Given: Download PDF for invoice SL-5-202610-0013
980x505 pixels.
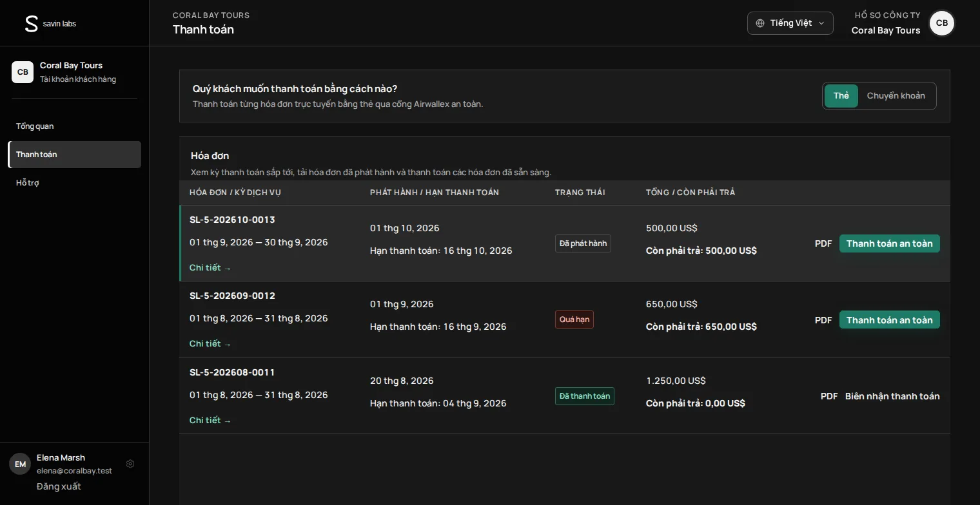Looking at the screenshot, I should point(823,243).
